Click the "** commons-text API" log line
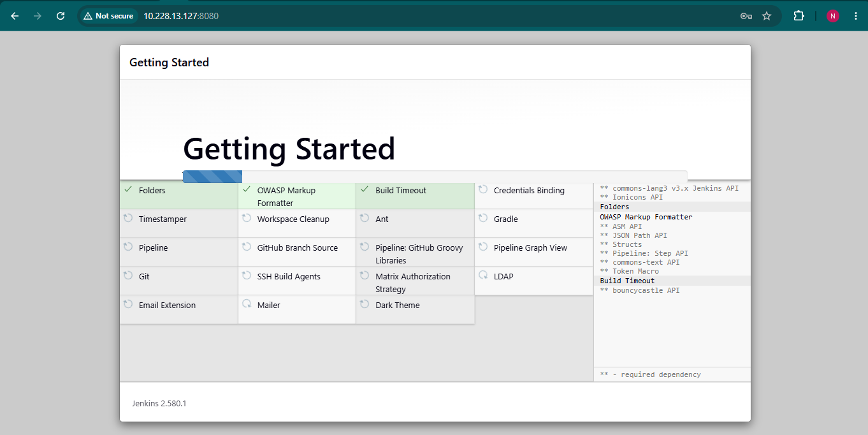The image size is (868, 435). (640, 262)
